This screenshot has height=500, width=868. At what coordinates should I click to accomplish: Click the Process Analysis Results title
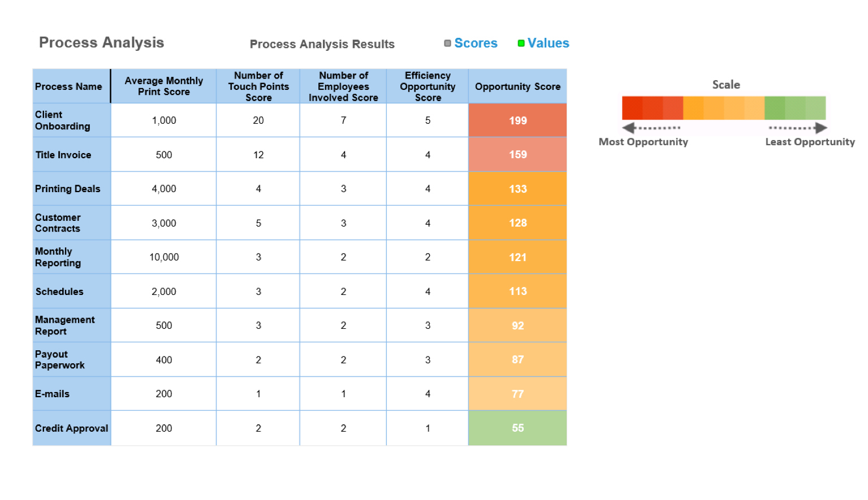point(322,44)
